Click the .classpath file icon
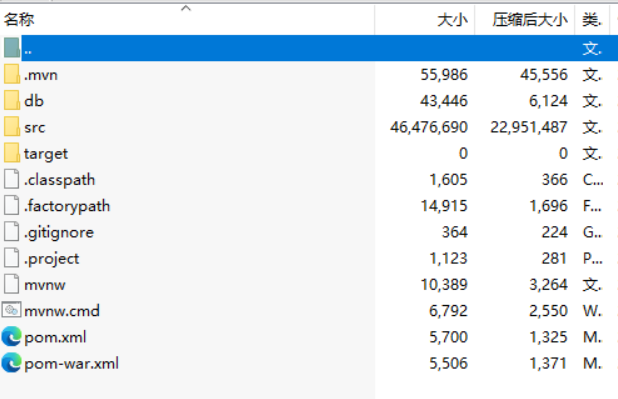Screen dimensions: 618x399 click(x=11, y=179)
